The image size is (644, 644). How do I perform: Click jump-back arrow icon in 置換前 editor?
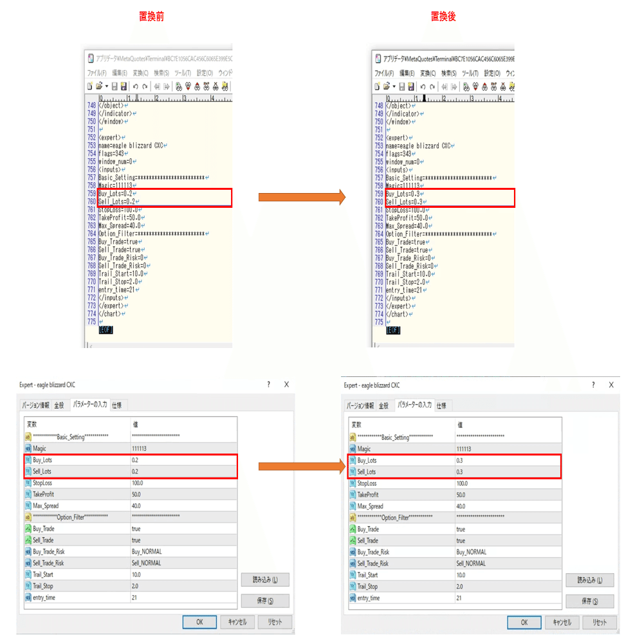[157, 86]
